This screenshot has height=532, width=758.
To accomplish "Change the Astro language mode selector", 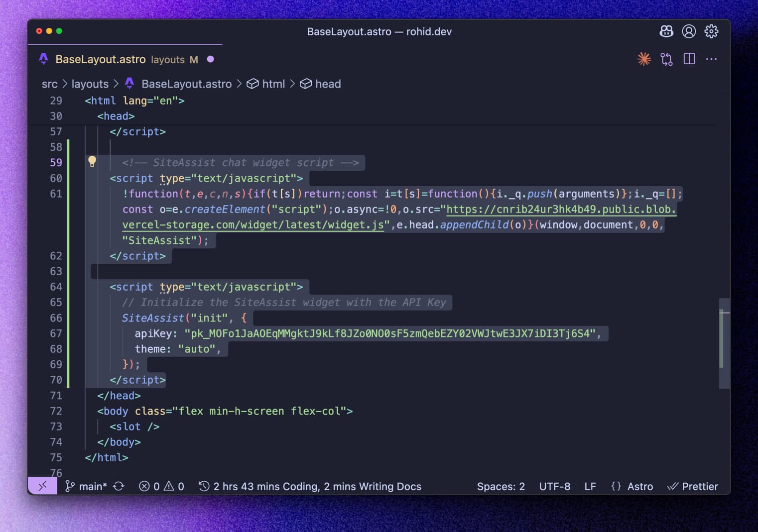I will 632,486.
